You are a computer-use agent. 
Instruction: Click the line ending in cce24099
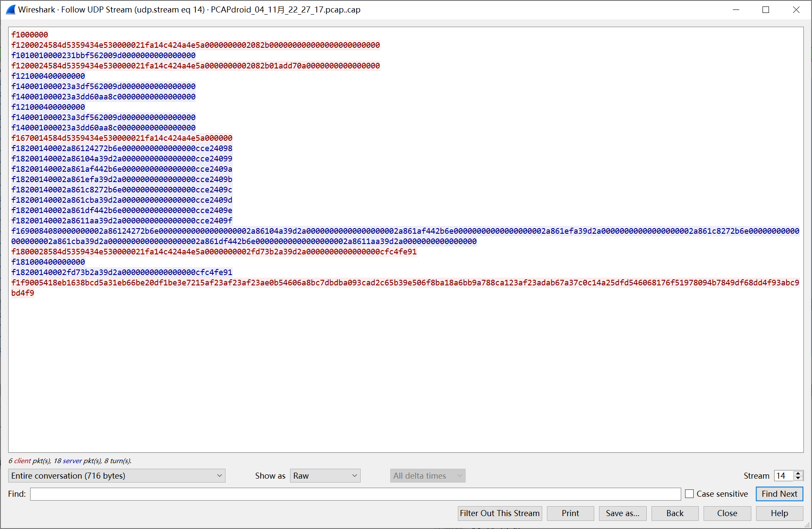point(122,159)
